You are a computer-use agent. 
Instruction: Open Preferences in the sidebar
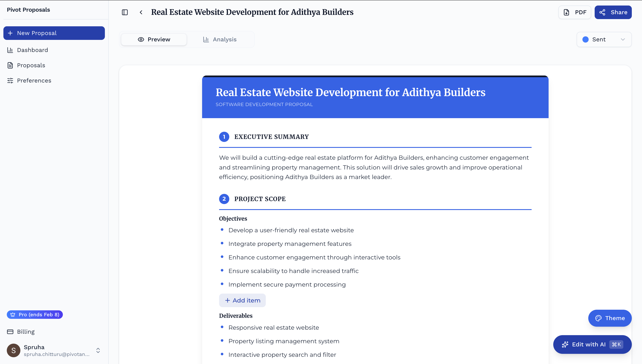click(34, 81)
